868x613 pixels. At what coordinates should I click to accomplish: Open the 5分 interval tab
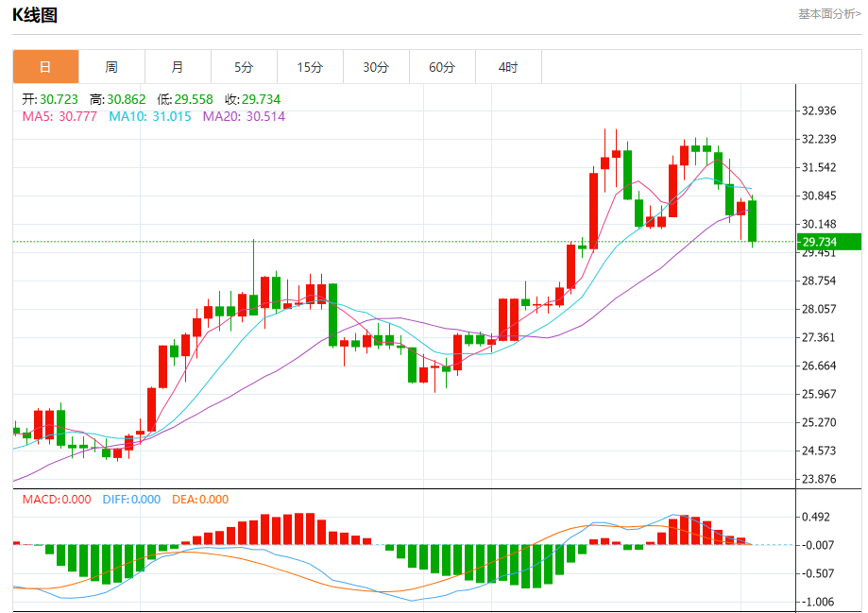coord(244,67)
